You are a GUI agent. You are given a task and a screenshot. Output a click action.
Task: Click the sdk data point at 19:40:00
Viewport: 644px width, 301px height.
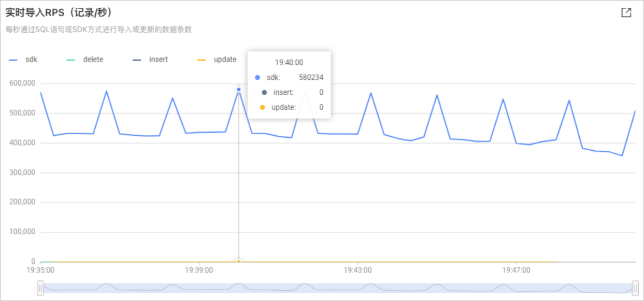[x=239, y=90]
